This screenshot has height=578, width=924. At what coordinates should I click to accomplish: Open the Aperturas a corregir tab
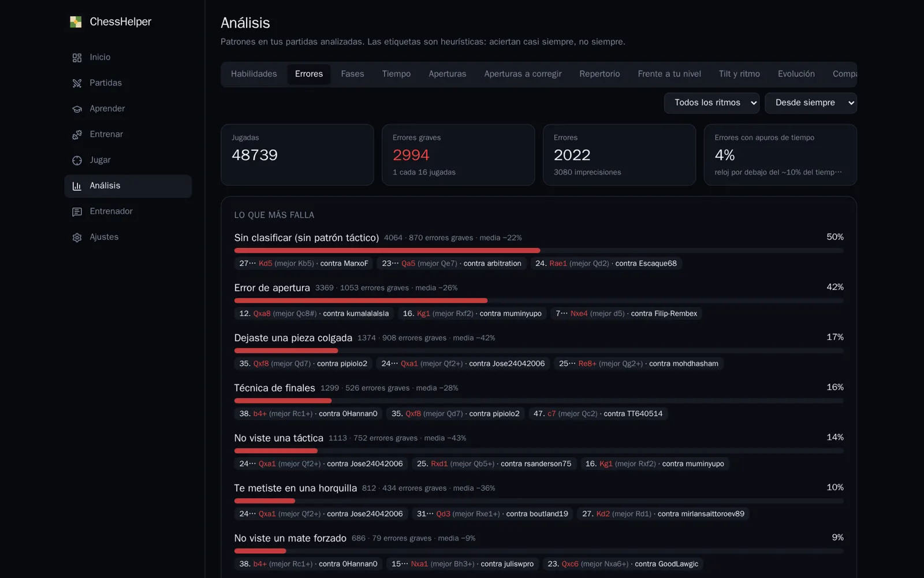point(523,74)
